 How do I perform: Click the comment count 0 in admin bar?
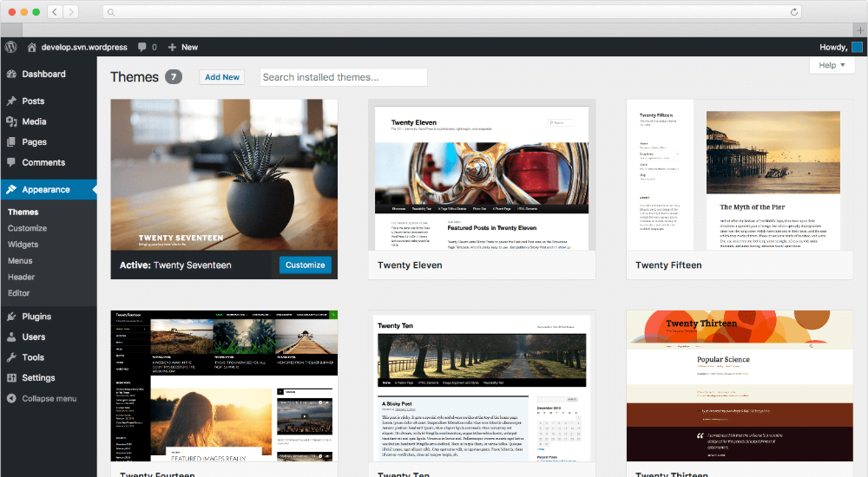(x=155, y=47)
